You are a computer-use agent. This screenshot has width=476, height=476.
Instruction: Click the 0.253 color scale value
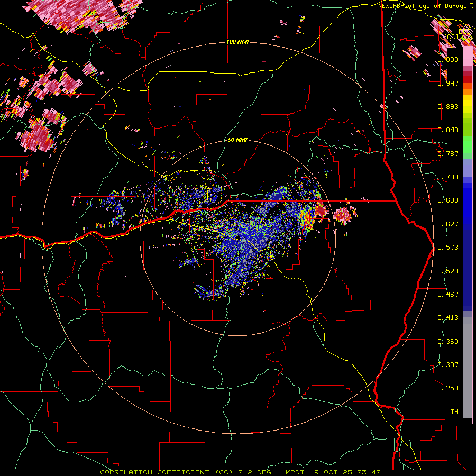click(x=448, y=388)
